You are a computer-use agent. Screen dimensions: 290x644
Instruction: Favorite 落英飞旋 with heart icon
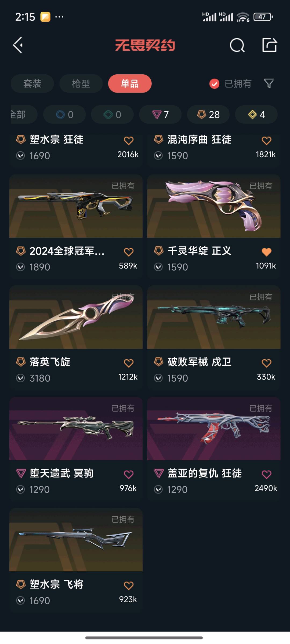point(129,363)
